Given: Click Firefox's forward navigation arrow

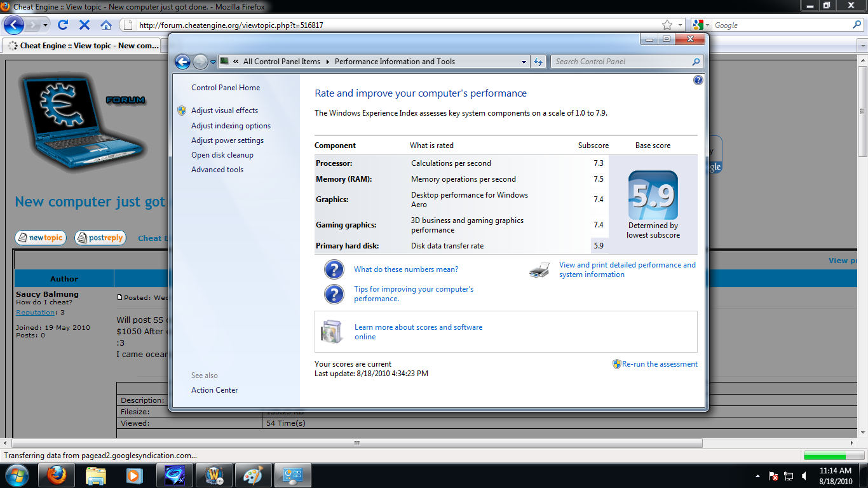Looking at the screenshot, I should click(x=32, y=25).
